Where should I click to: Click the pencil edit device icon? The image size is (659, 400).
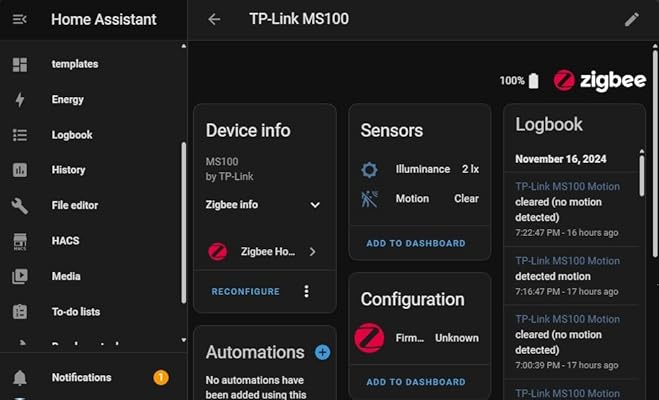pyautogui.click(x=631, y=19)
